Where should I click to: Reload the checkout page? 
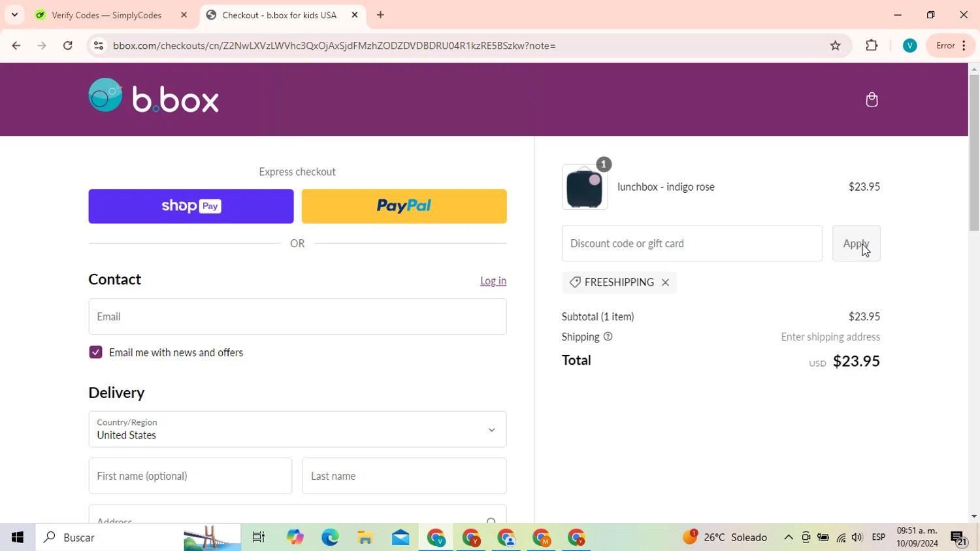click(x=68, y=46)
